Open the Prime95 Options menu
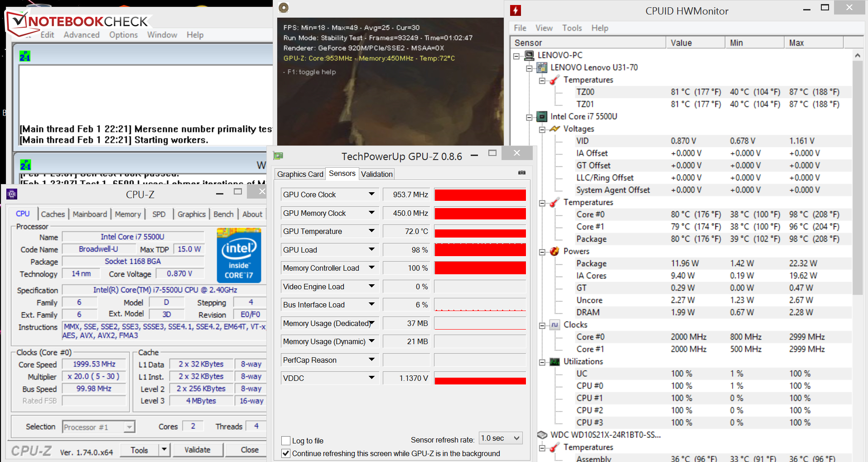Viewport: 868px width, 462px height. (123, 35)
